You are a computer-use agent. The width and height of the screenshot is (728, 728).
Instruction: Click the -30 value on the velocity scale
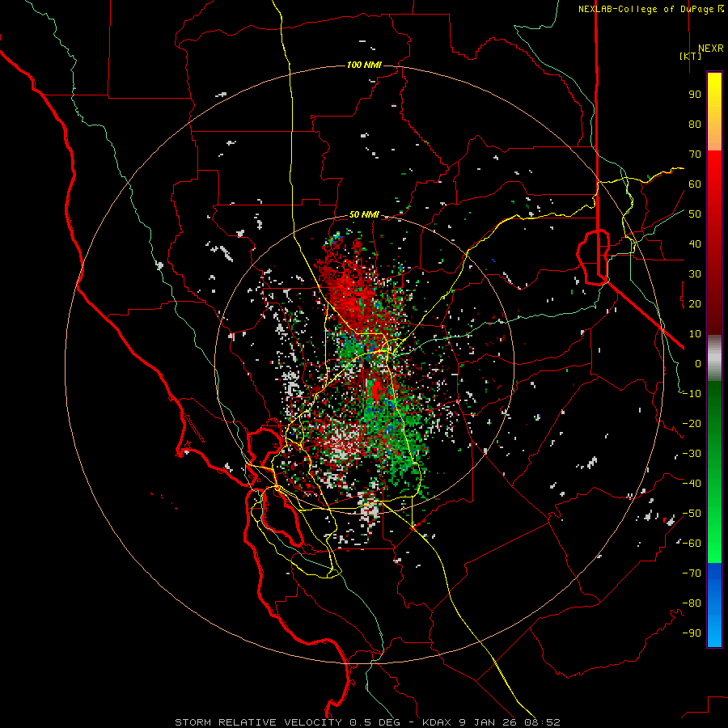pyautogui.click(x=692, y=454)
